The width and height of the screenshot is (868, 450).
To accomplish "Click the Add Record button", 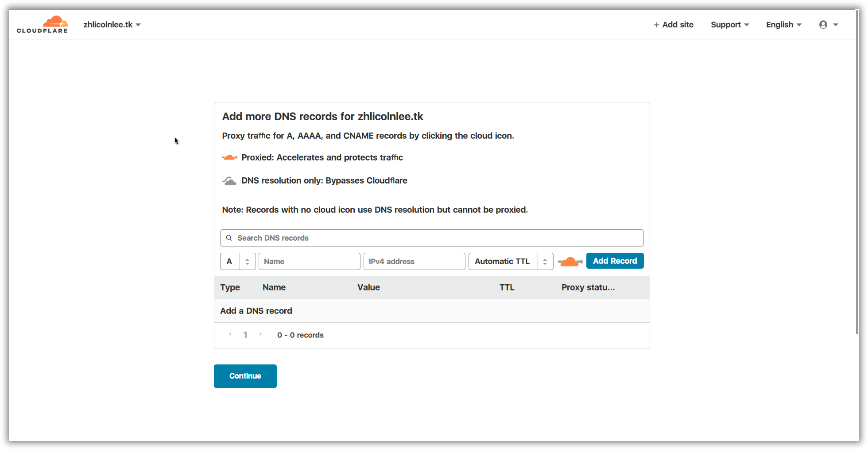I will tap(615, 261).
